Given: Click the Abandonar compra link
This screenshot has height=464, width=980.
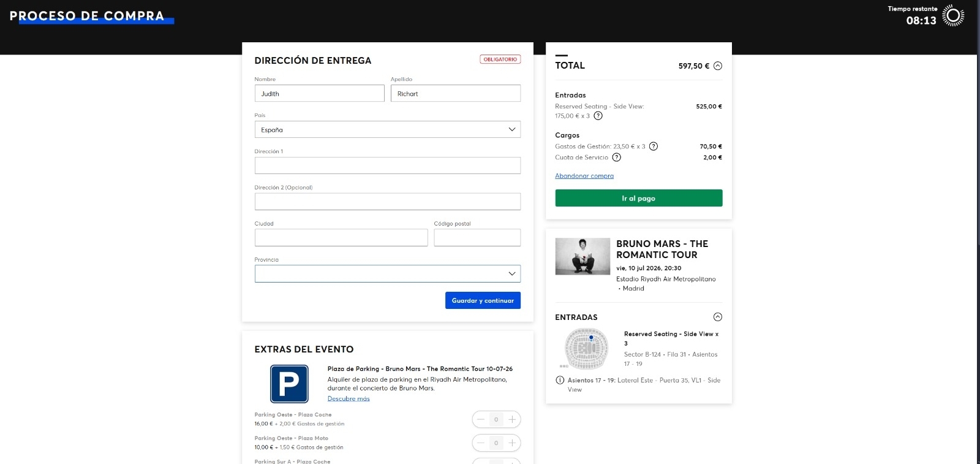Looking at the screenshot, I should tap(584, 176).
